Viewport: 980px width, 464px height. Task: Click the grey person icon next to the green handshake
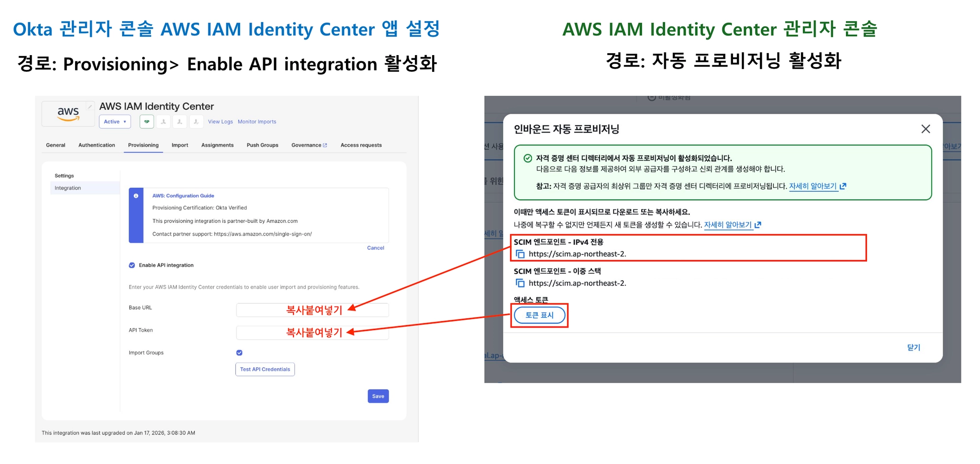164,122
